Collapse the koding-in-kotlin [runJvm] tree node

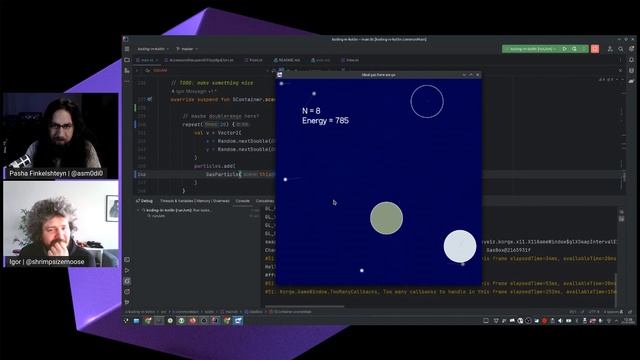coord(138,210)
